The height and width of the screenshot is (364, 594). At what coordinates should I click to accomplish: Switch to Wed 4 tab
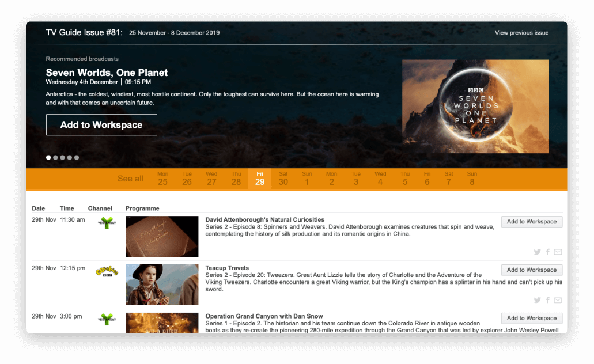click(x=380, y=179)
